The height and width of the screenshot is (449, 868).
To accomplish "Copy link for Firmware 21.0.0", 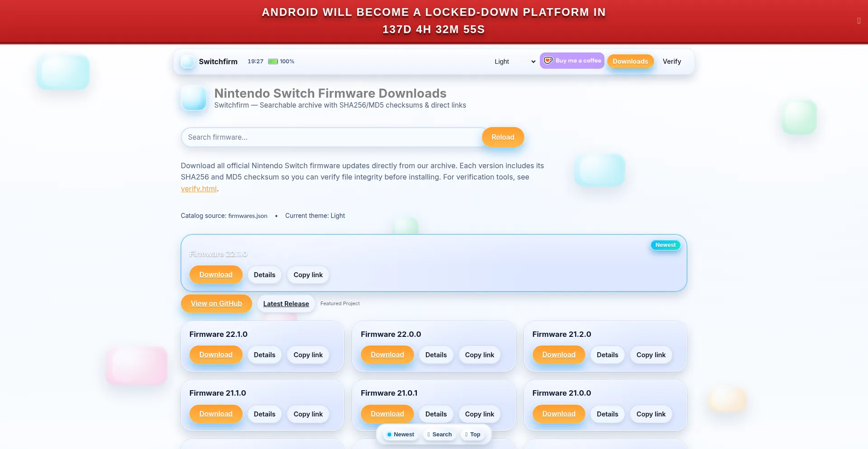I will (x=651, y=414).
